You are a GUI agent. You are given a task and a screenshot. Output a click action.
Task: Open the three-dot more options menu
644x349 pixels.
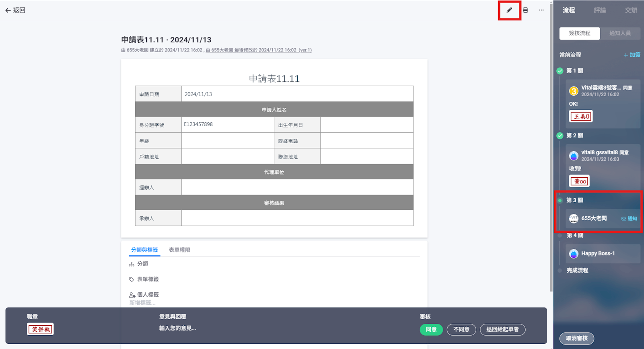[541, 10]
